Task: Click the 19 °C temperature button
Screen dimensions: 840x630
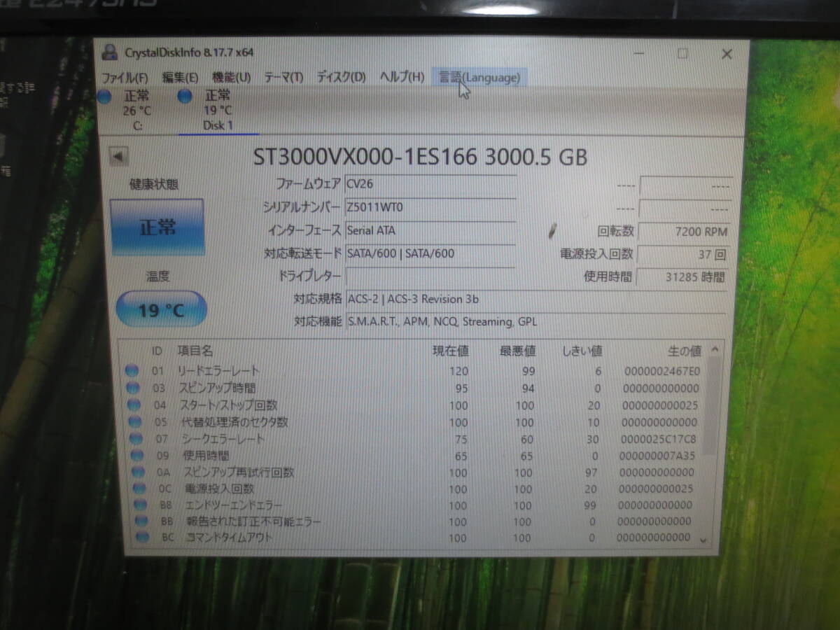Action: coord(161,309)
